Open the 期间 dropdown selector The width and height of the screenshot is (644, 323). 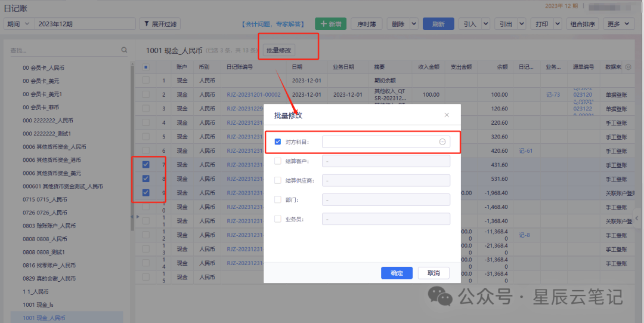click(18, 24)
